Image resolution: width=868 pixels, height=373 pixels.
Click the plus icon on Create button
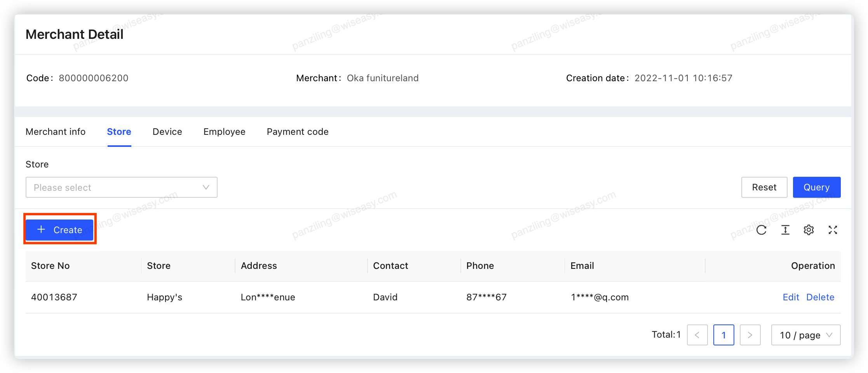click(x=41, y=229)
